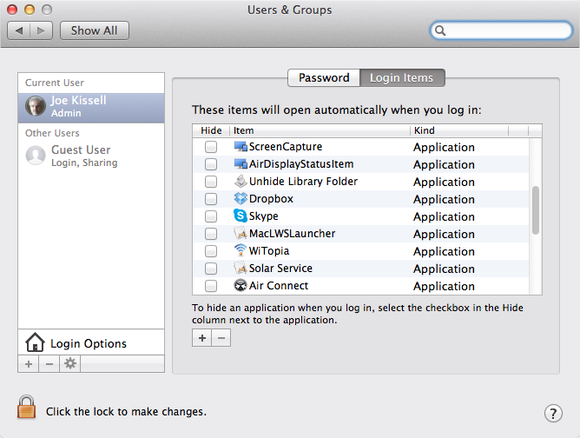Remove user with the minus button under user list
Viewport: 580px width, 438px height.
[49, 364]
